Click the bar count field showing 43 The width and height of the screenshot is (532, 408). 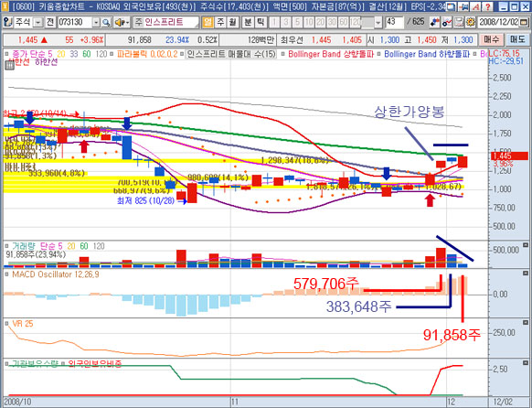(x=394, y=22)
